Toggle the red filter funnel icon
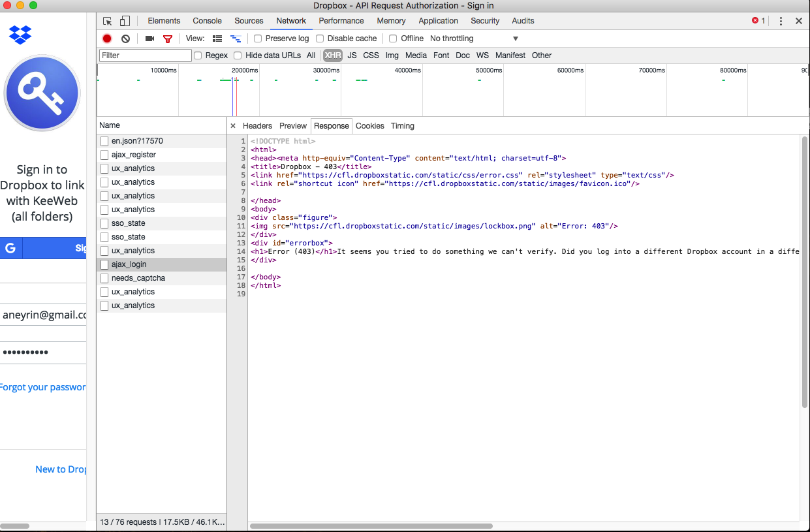 pyautogui.click(x=168, y=39)
